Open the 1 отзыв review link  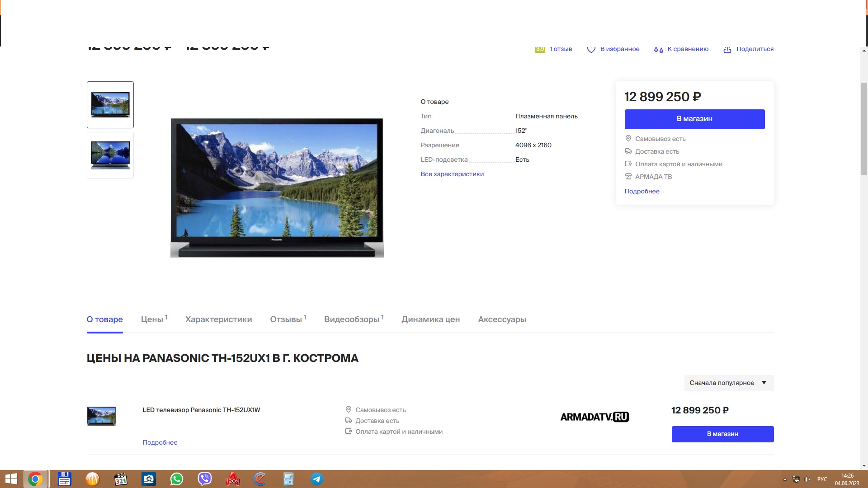tap(561, 49)
